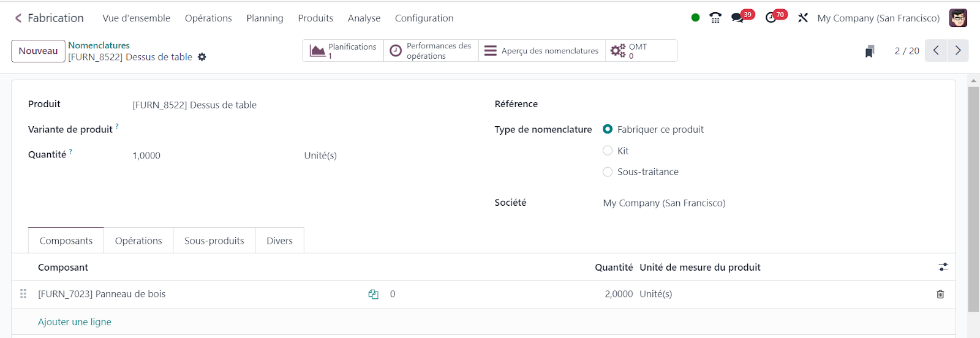
Task: Click Ajouter une ligne link
Action: (x=75, y=322)
